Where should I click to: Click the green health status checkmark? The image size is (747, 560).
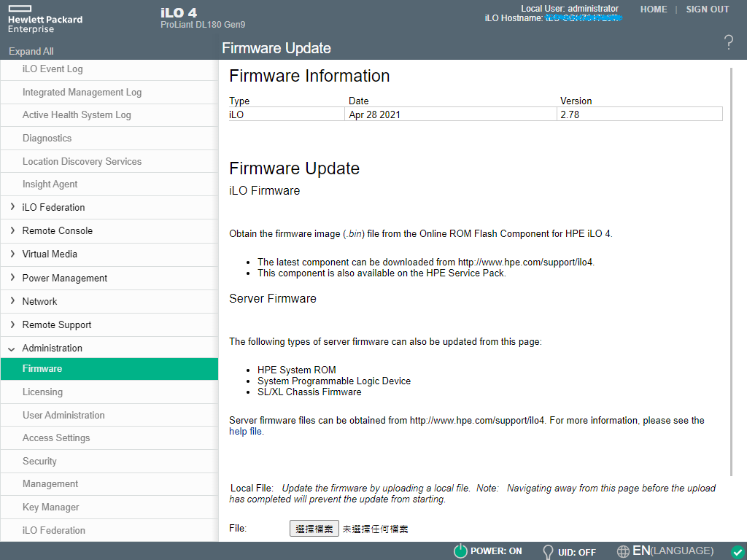click(737, 552)
